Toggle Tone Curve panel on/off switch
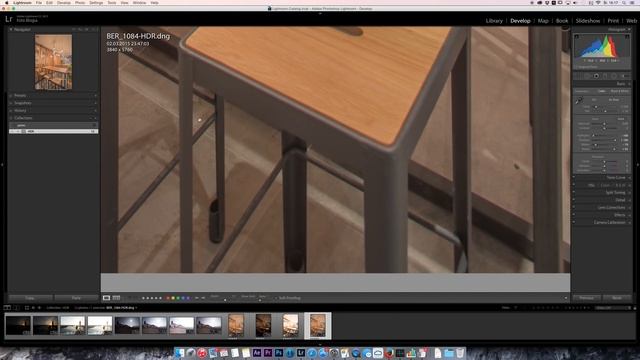Image resolution: width=640 pixels, height=360 pixels. pos(574,178)
